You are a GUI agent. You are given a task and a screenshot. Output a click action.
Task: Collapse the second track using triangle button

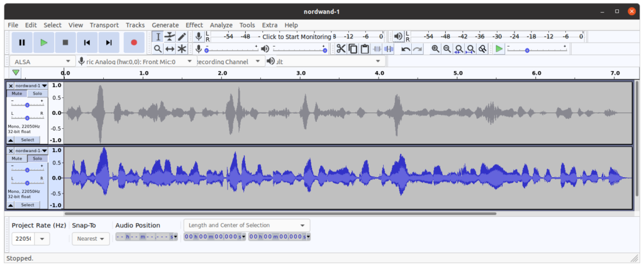(11, 205)
